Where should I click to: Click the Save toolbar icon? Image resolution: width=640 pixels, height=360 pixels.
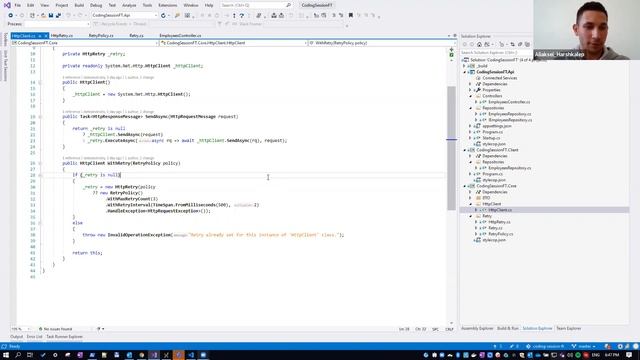pos(51,16)
